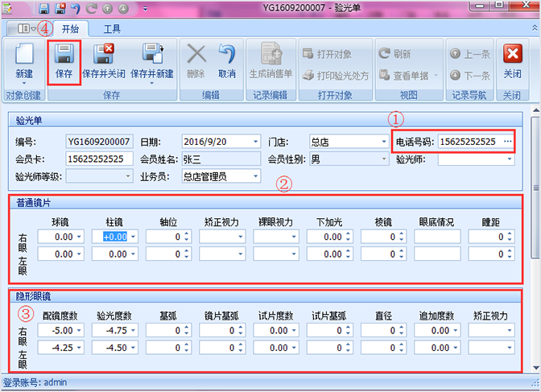541x392 pixels.
Task: Click right eye 轴位 stepper arrows
Action: coord(187,237)
